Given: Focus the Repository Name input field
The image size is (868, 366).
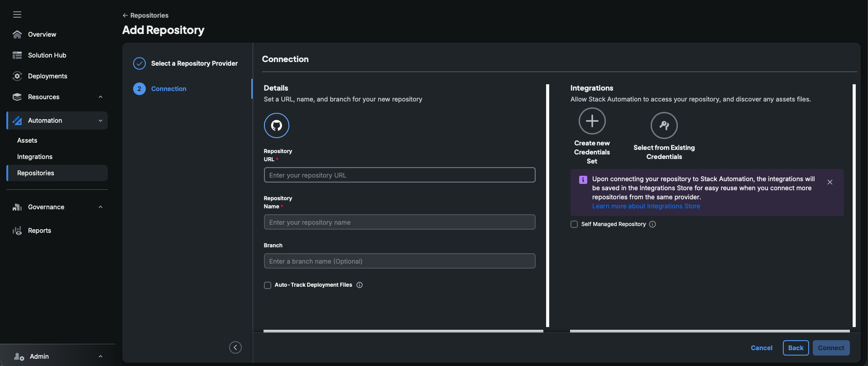Looking at the screenshot, I should (x=399, y=222).
